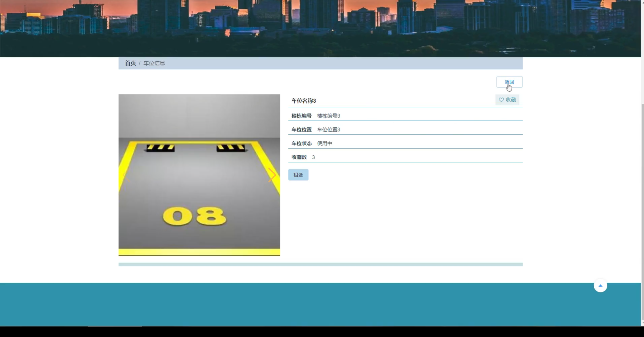The height and width of the screenshot is (337, 644).
Task: Click the 返回 button
Action: pyautogui.click(x=509, y=82)
